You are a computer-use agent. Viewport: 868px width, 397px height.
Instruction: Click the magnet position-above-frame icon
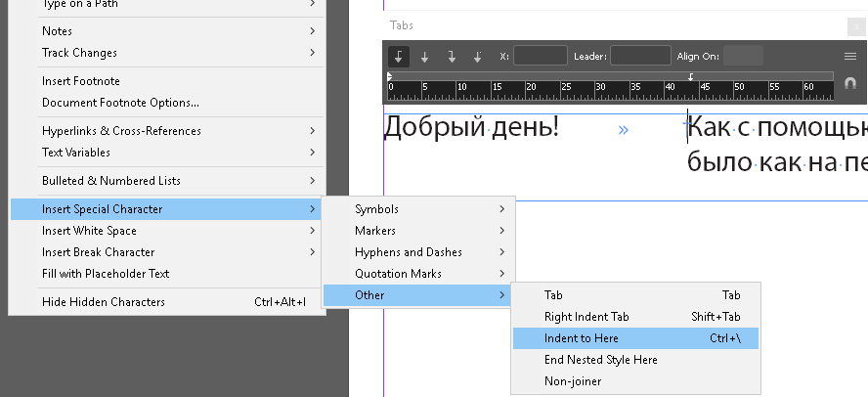coord(849,83)
